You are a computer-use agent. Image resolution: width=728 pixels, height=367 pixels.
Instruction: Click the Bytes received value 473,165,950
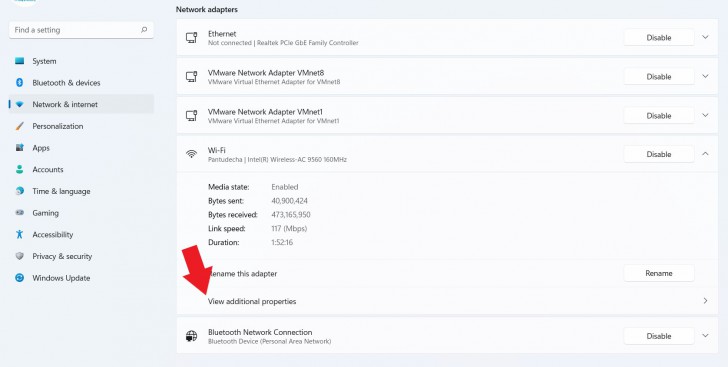(x=291, y=215)
